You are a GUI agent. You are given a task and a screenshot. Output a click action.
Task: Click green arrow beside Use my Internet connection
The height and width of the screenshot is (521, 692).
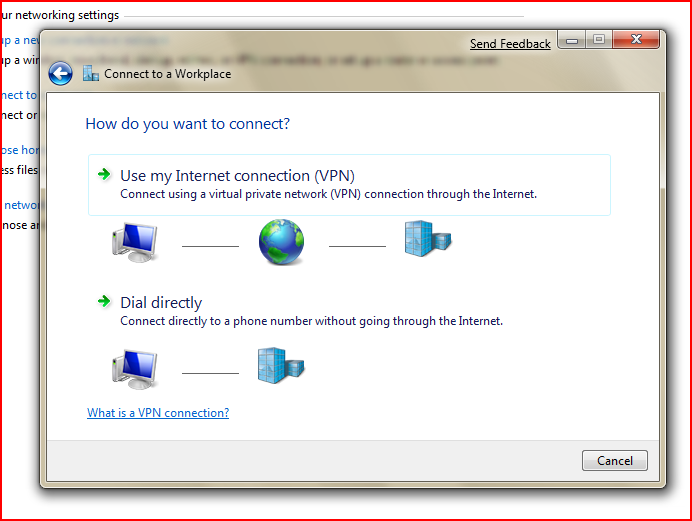point(104,175)
